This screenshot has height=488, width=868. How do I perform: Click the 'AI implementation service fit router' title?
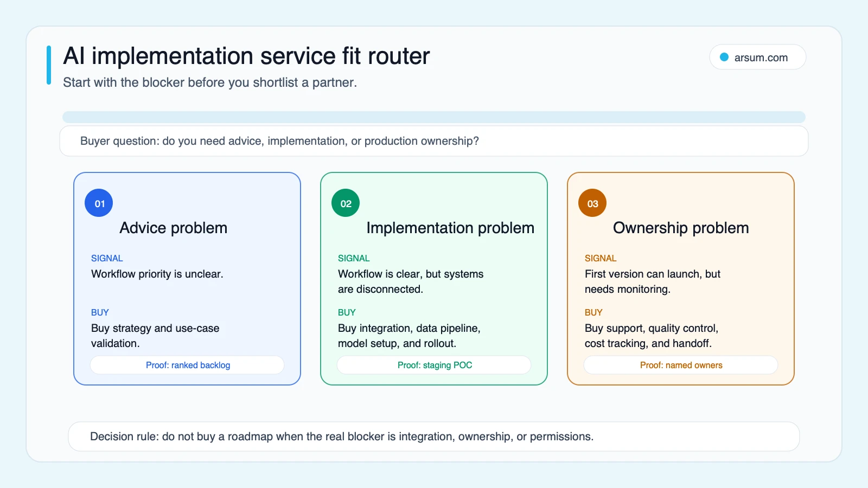[x=246, y=56]
